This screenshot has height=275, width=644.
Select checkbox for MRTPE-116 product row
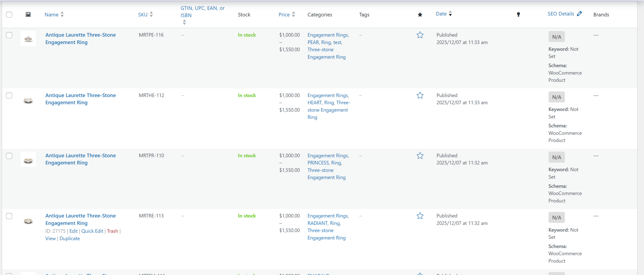9,35
